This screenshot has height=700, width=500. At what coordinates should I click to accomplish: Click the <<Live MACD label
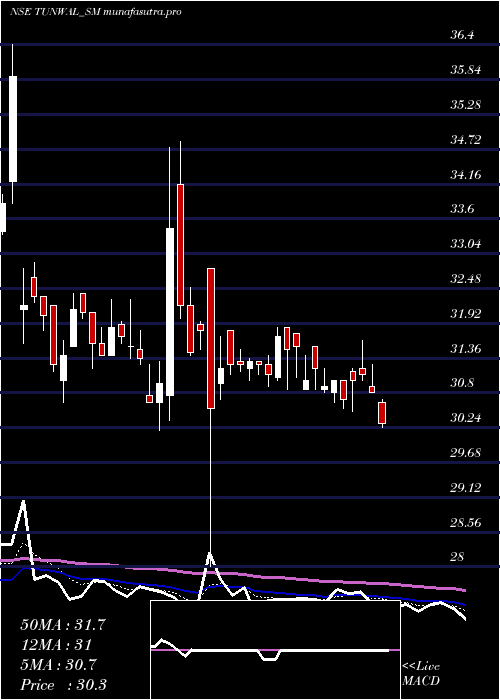coord(421,674)
